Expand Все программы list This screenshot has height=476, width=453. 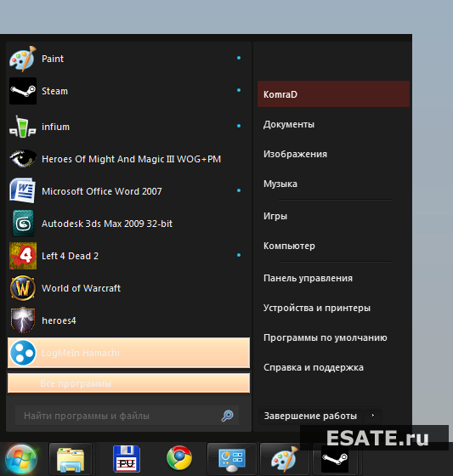pos(128,383)
